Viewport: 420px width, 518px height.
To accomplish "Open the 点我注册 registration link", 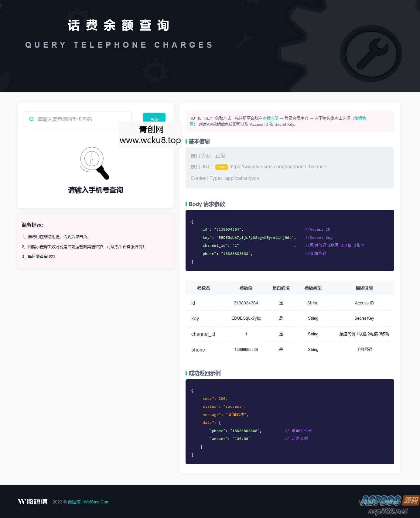I will pos(270,118).
